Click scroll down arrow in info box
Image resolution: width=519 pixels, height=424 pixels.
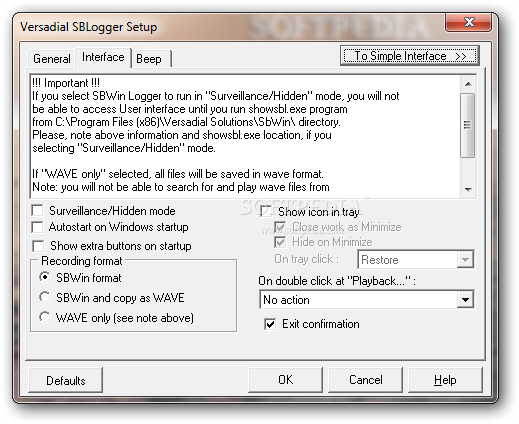point(468,189)
